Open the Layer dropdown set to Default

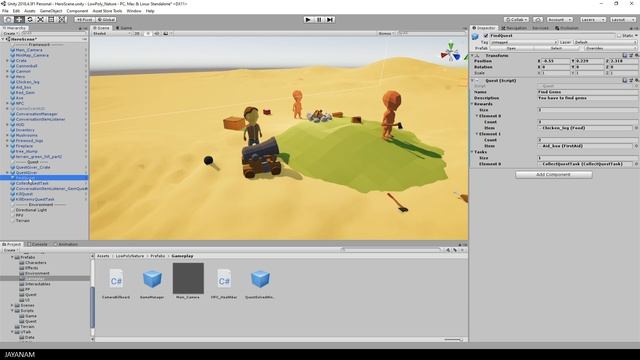[x=605, y=42]
